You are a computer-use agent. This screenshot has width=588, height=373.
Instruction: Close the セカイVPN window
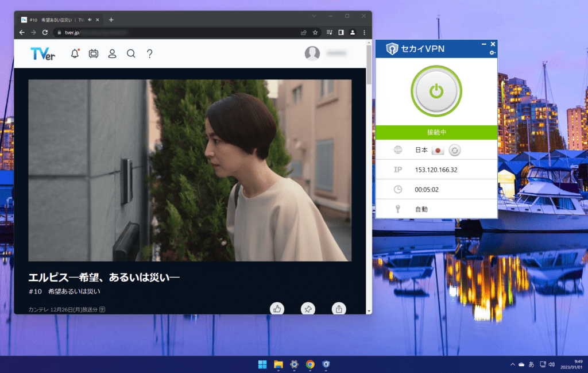493,44
